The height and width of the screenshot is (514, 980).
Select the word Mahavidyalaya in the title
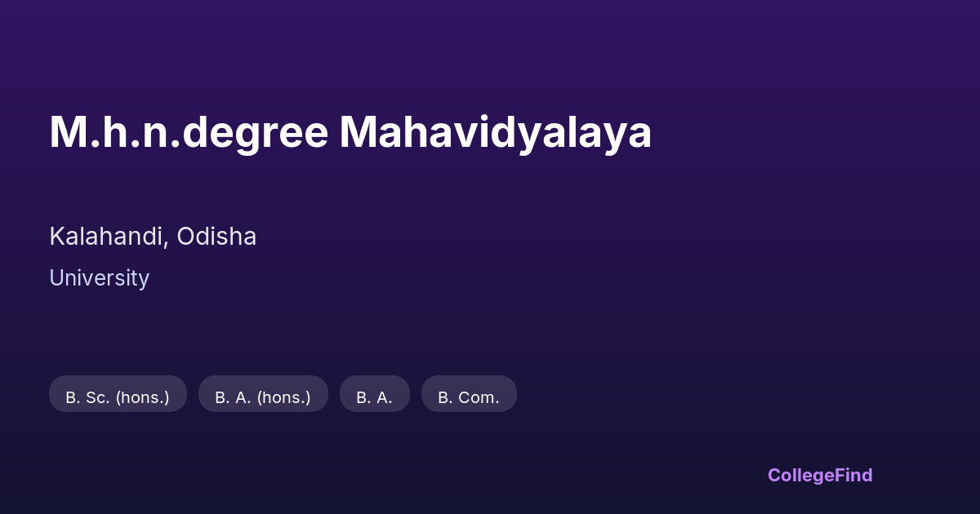(x=495, y=133)
